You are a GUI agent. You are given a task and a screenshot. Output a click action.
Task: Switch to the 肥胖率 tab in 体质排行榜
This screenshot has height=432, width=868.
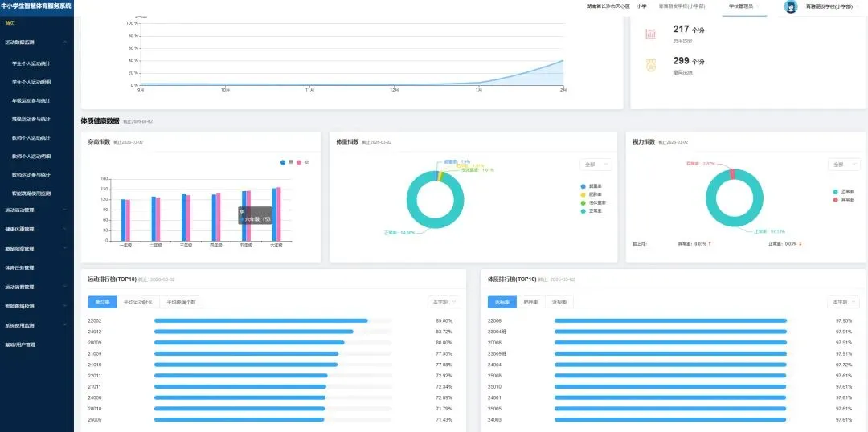pyautogui.click(x=530, y=302)
